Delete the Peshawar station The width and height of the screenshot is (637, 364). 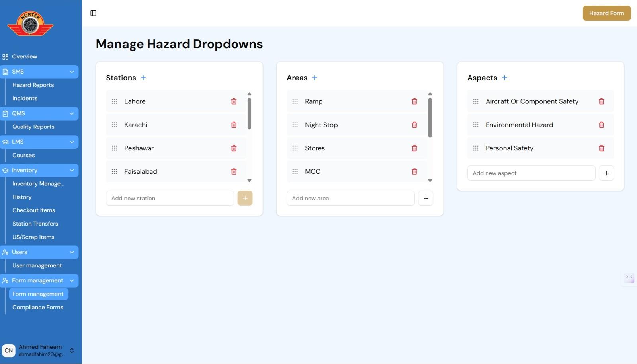234,148
